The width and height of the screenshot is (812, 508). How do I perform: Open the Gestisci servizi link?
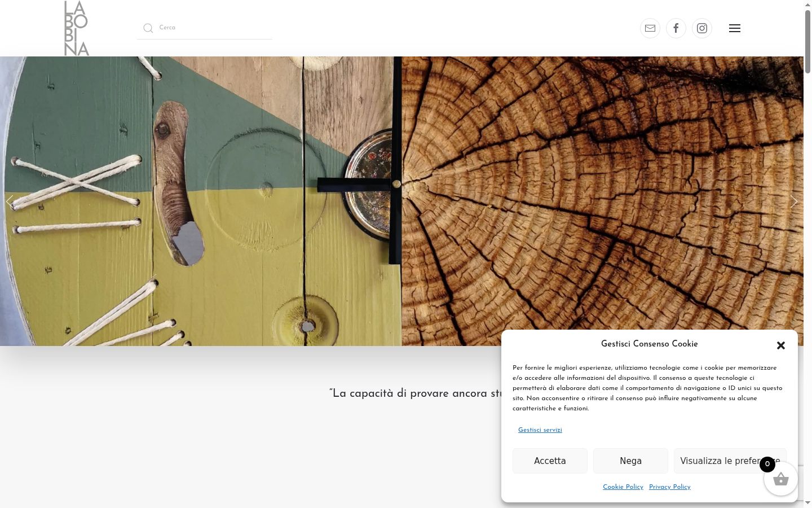[x=540, y=430]
